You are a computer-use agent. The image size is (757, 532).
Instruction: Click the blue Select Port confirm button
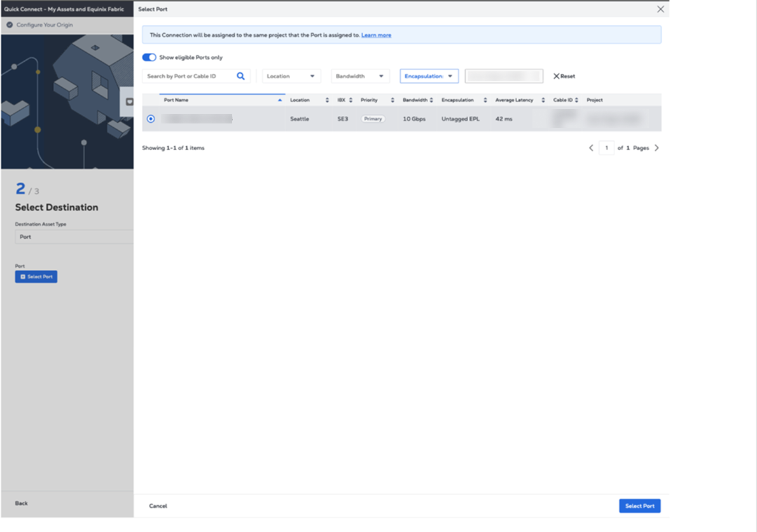tap(639, 506)
